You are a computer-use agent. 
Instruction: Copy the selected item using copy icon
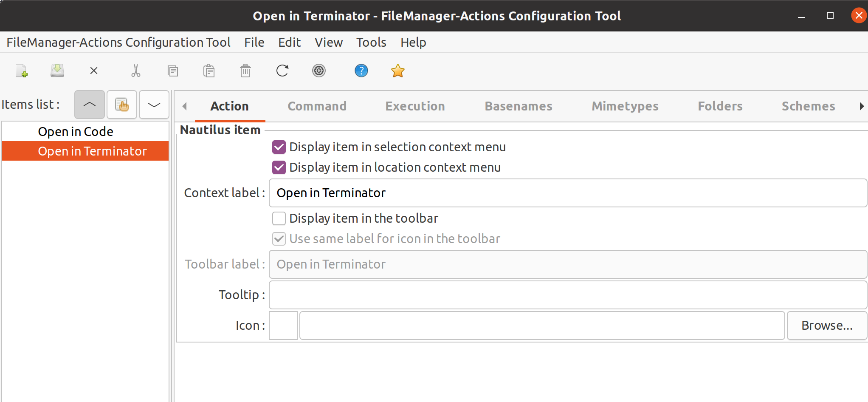(173, 71)
